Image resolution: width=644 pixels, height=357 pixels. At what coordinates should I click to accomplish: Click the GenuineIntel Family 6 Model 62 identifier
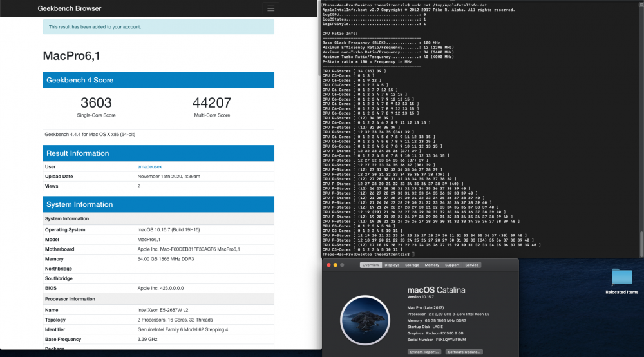[183, 330]
